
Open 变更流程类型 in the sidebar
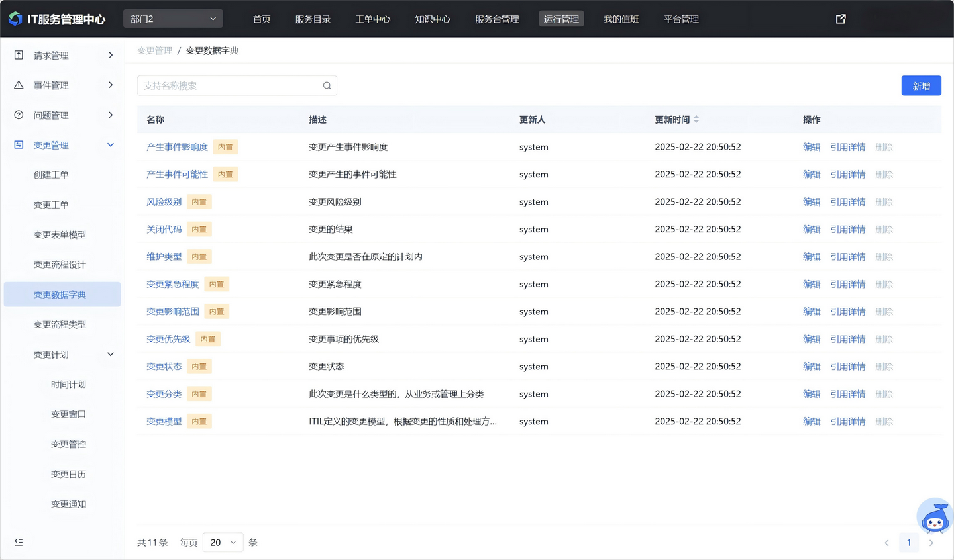click(60, 324)
